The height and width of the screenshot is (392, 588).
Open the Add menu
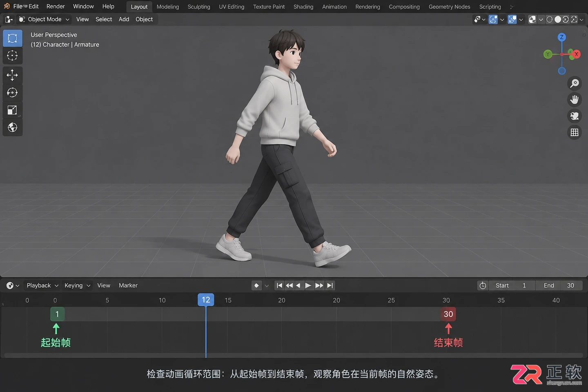click(x=124, y=19)
